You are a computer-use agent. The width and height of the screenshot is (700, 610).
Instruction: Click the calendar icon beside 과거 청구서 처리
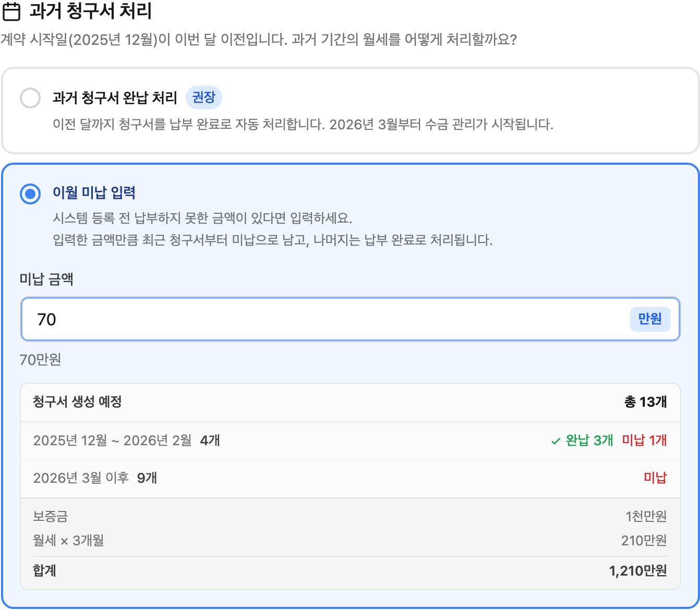[11, 11]
